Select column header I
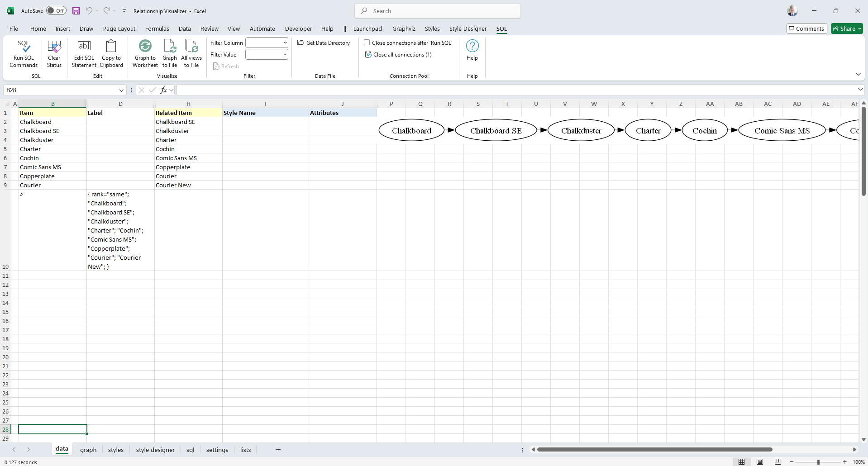 (x=266, y=104)
